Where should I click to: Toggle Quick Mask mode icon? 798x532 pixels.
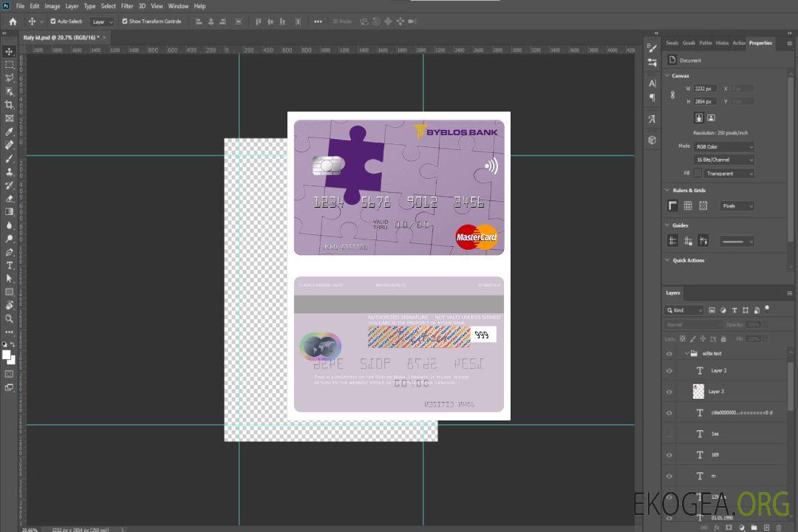pyautogui.click(x=9, y=374)
